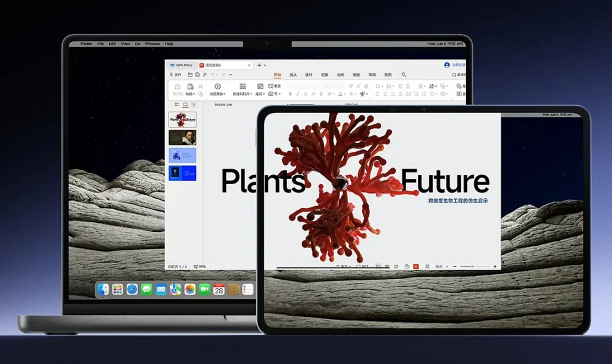
Task: Switch to the 插入 (Insert) ribbon tab
Action: 293,75
